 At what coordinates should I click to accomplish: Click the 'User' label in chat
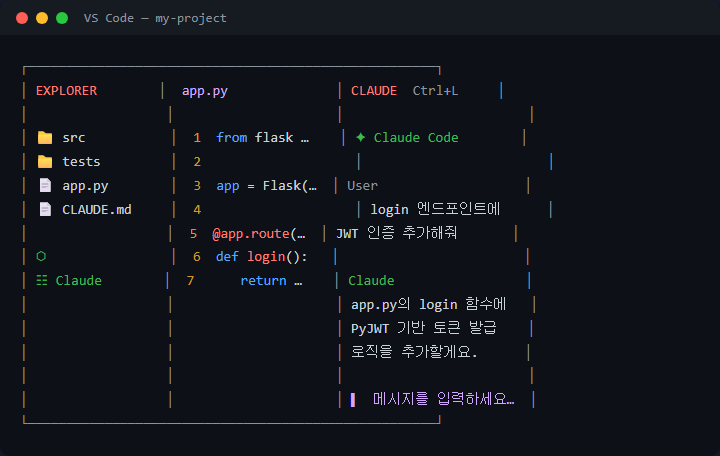362,186
